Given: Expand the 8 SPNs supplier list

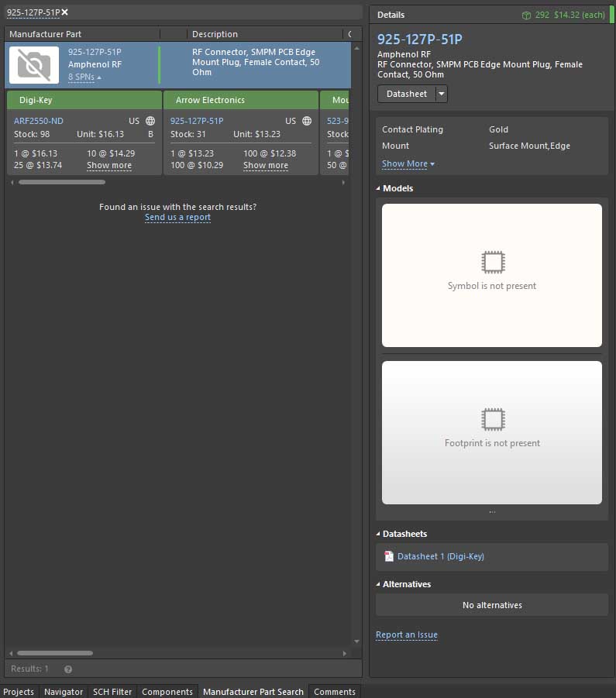Looking at the screenshot, I should pos(84,77).
